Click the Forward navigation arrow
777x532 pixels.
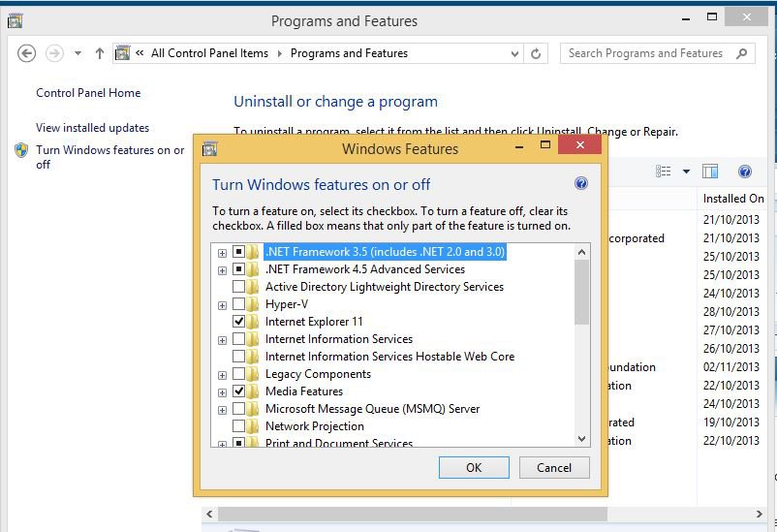54,53
